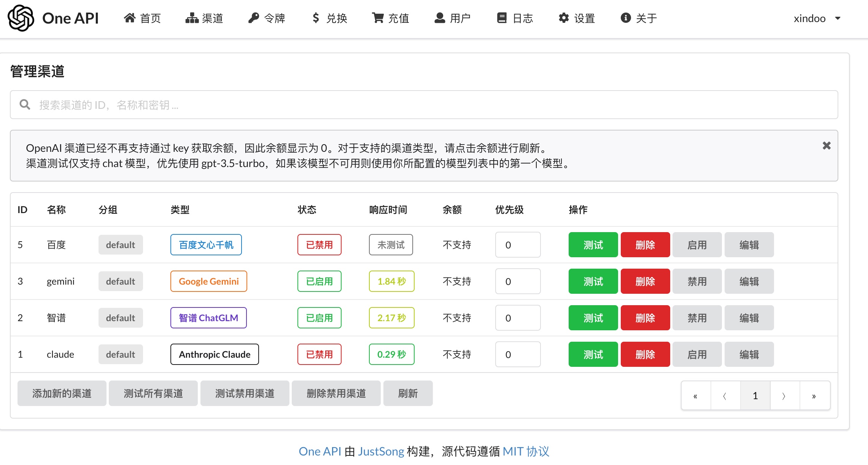Open the 关于 about info item
This screenshot has width=868, height=465.
point(639,18)
